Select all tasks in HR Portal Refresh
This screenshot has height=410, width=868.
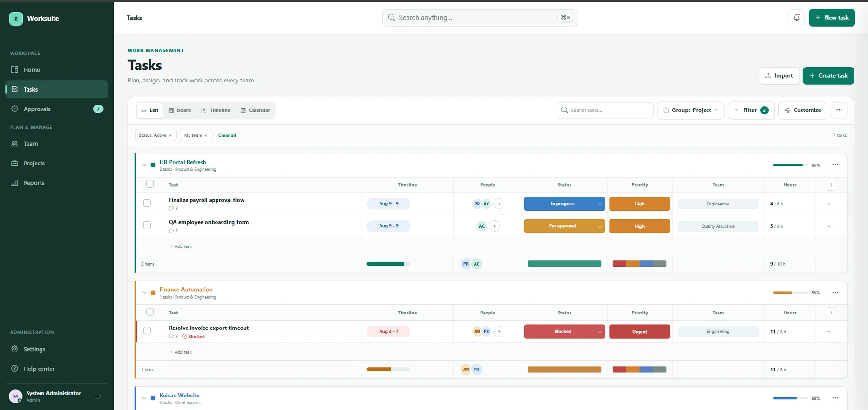150,184
